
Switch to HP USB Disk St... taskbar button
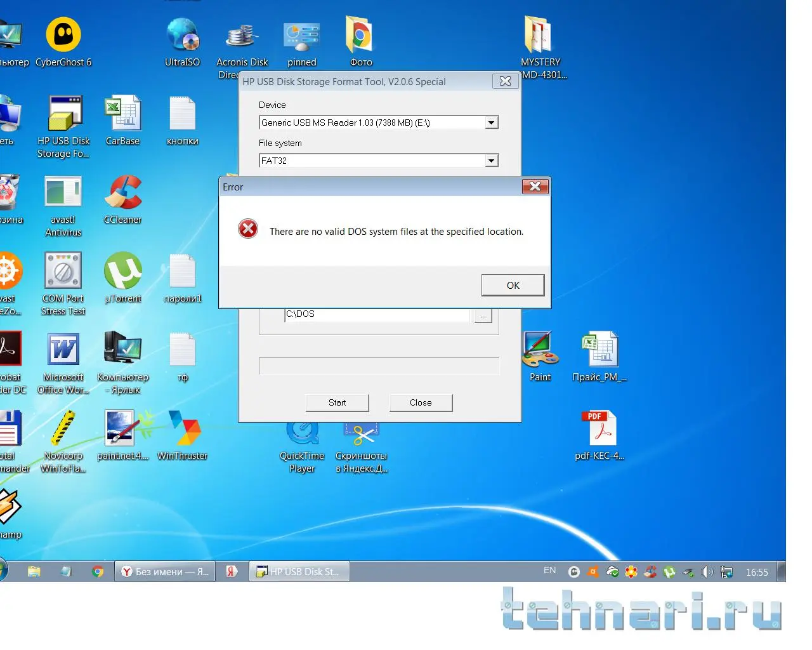pos(299,572)
